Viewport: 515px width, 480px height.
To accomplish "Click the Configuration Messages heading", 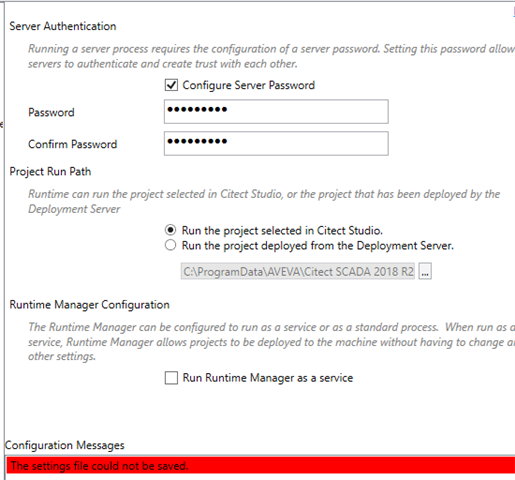I will pyautogui.click(x=65, y=445).
